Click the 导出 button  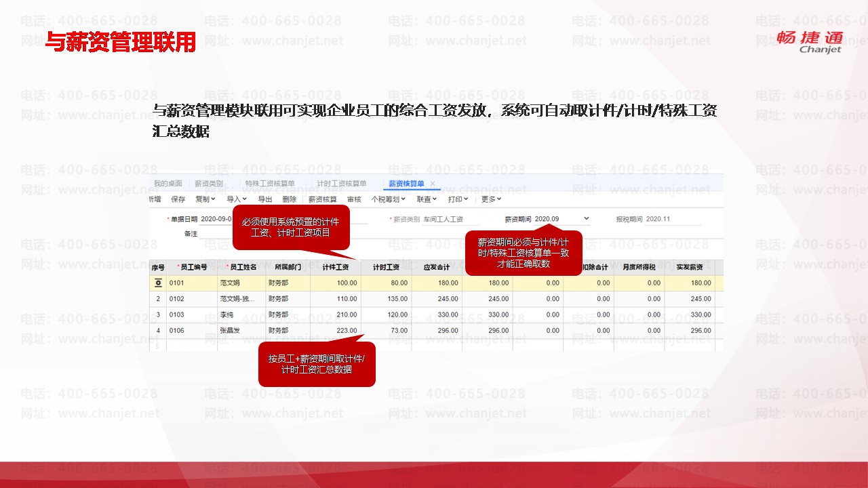(x=265, y=199)
